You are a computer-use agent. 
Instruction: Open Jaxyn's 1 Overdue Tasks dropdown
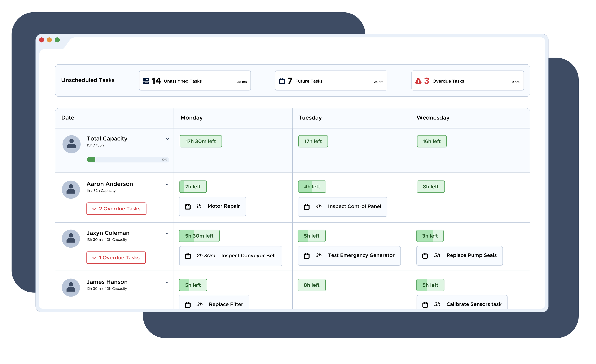pos(116,258)
